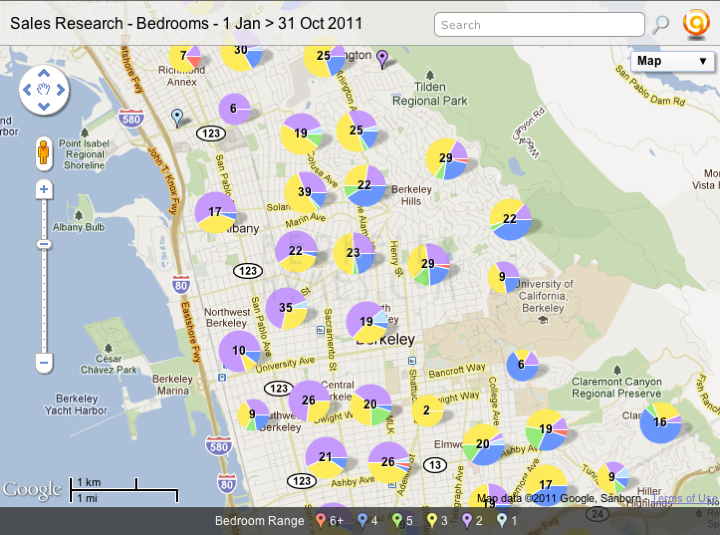Pan the map up arrow
The height and width of the screenshot is (535, 720).
(44, 73)
